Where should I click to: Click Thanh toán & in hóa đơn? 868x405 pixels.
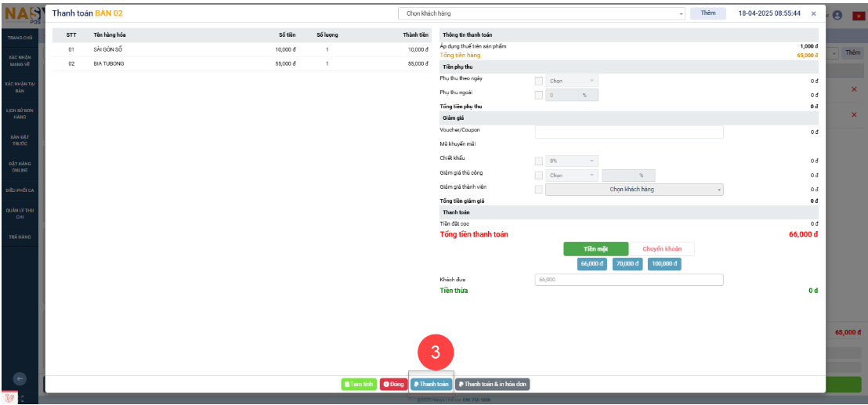tap(492, 385)
